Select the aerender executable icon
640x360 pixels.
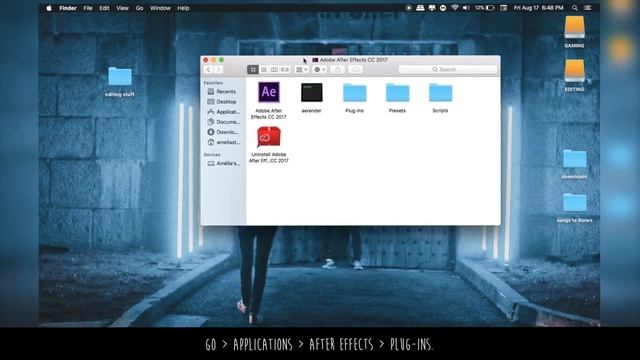(x=311, y=92)
